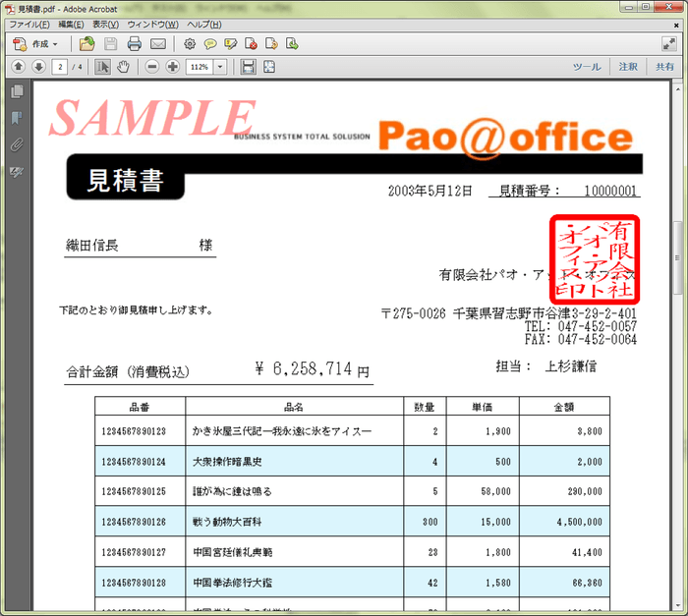Click the Open file folder icon
Viewport: 688px width, 616px height.
(87, 44)
